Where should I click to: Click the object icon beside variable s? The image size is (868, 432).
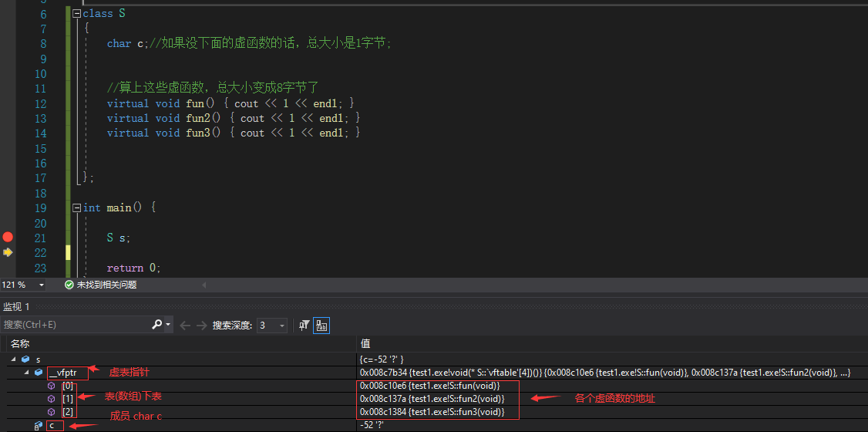click(25, 360)
